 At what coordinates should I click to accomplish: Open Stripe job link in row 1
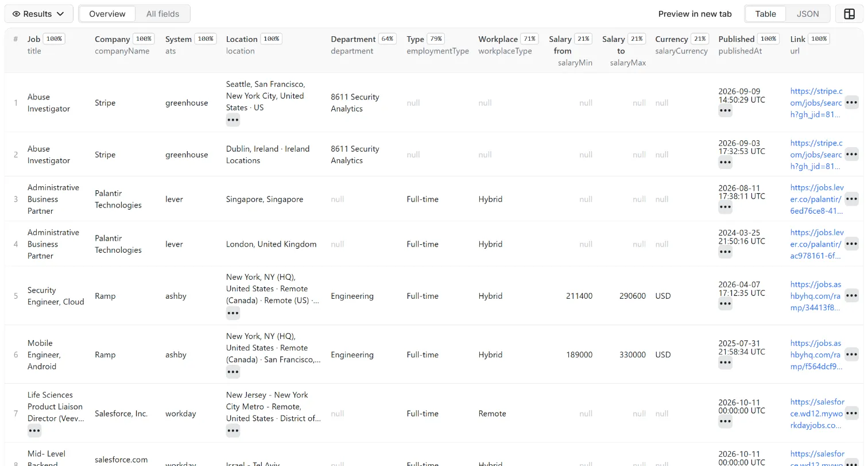point(816,102)
